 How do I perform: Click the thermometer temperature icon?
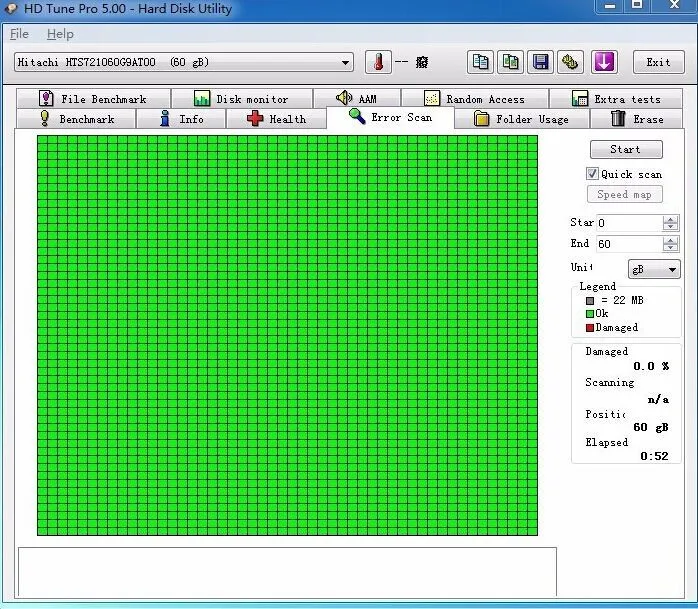pyautogui.click(x=378, y=62)
